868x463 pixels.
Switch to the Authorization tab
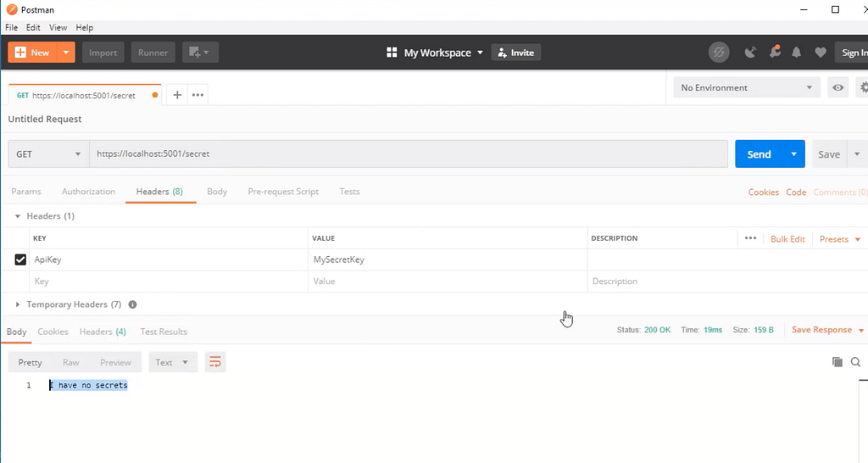(88, 192)
